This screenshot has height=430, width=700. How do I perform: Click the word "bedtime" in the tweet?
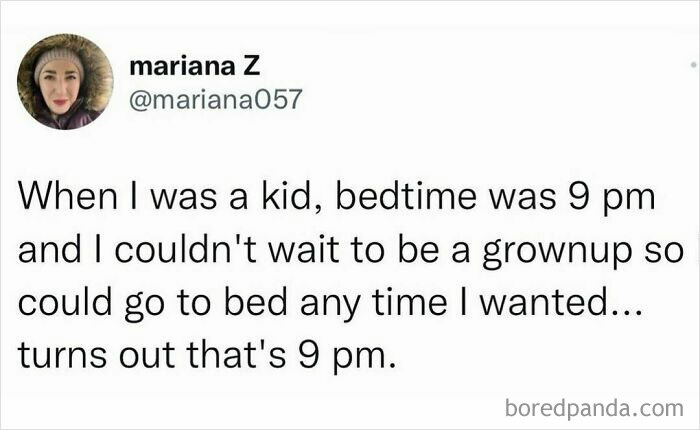(x=403, y=196)
